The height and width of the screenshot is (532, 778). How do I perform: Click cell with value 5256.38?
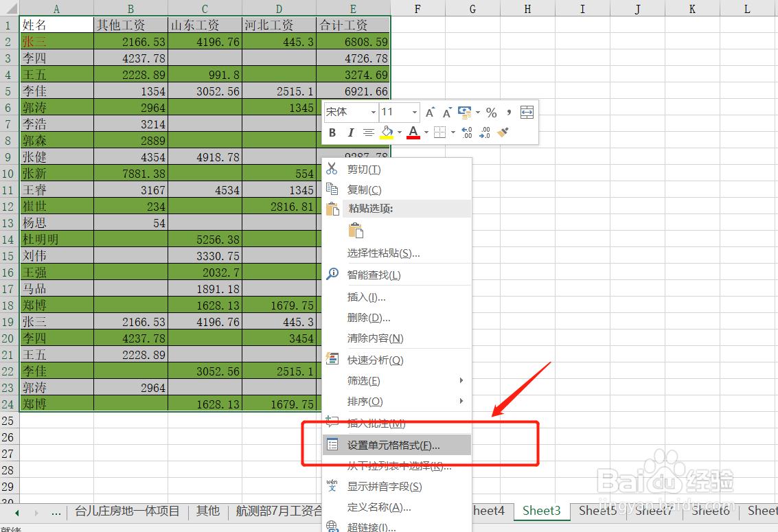point(205,240)
